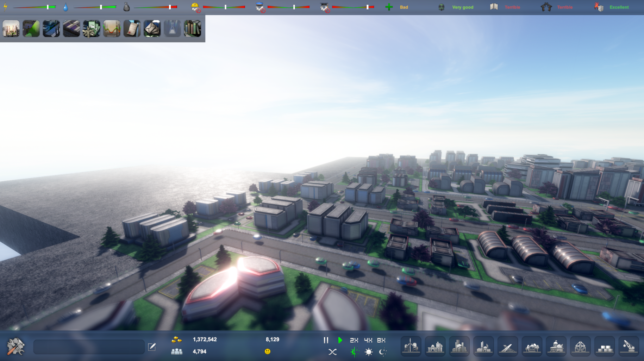Viewport: 644px width, 361px height.
Task: Open the stacked blocks build menu
Action: click(x=605, y=346)
